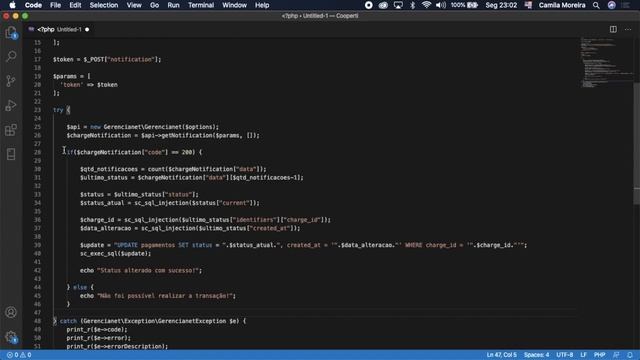Open the Run menu
This screenshot has width=640, height=360.
(173, 5)
